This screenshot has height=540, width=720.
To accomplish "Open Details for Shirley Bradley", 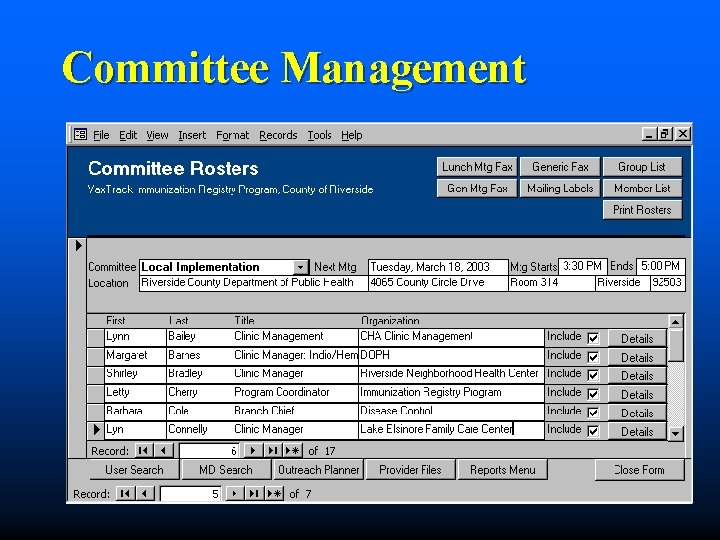I will pyautogui.click(x=637, y=376).
